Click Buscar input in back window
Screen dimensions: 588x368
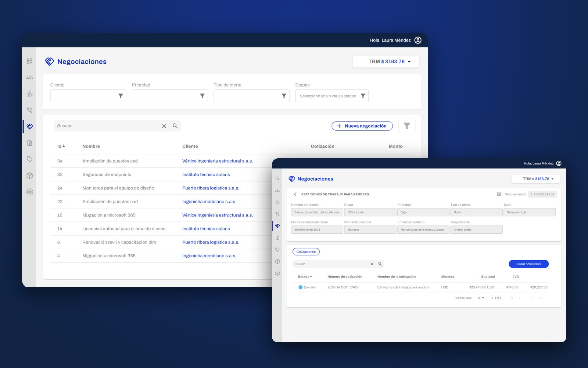(x=107, y=126)
